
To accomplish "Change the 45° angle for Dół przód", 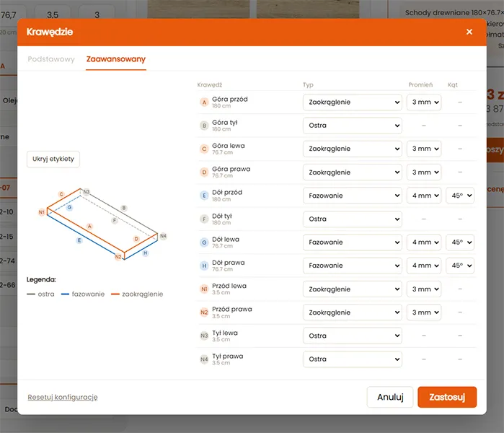I will (460, 196).
